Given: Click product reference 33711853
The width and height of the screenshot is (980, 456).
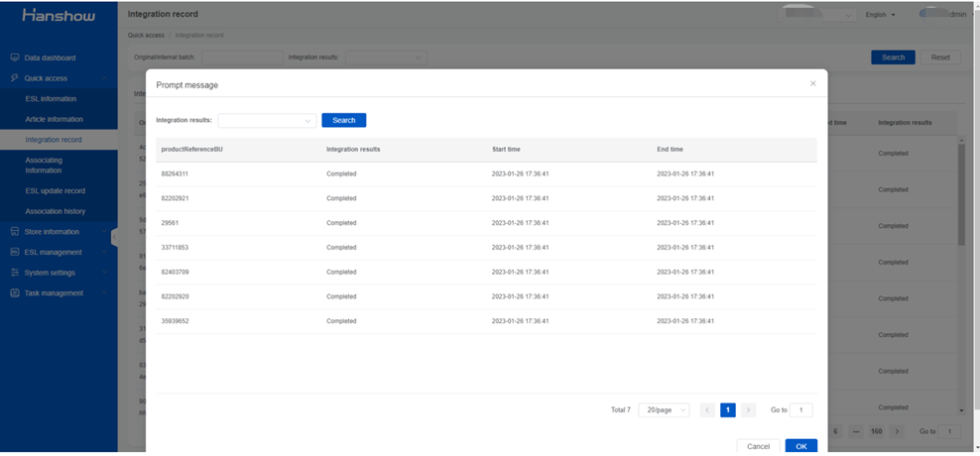Looking at the screenshot, I should click(x=175, y=248).
